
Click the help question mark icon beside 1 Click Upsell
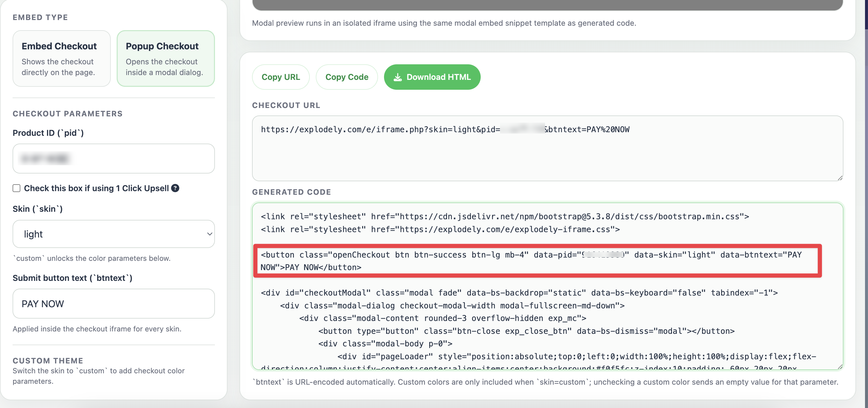pyautogui.click(x=175, y=188)
